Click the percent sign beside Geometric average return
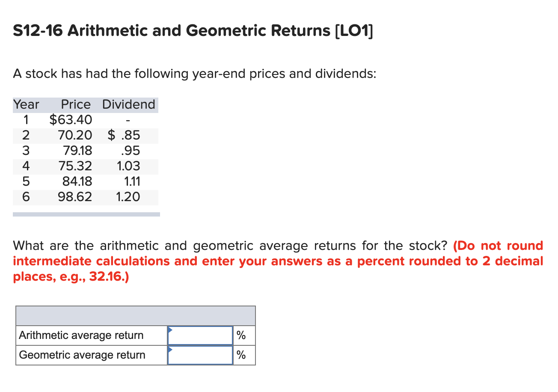558x392 pixels. point(241,355)
